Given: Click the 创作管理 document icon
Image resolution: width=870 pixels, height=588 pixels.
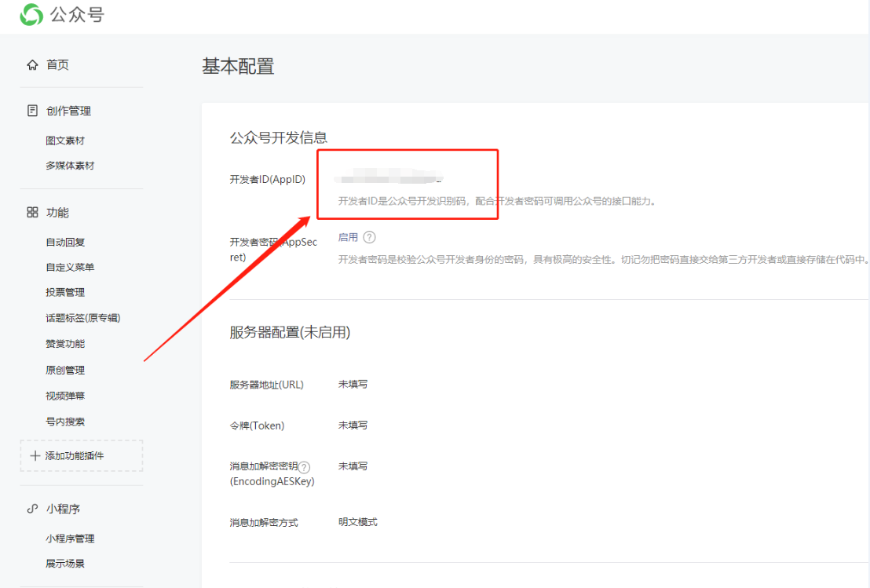Looking at the screenshot, I should [x=32, y=111].
